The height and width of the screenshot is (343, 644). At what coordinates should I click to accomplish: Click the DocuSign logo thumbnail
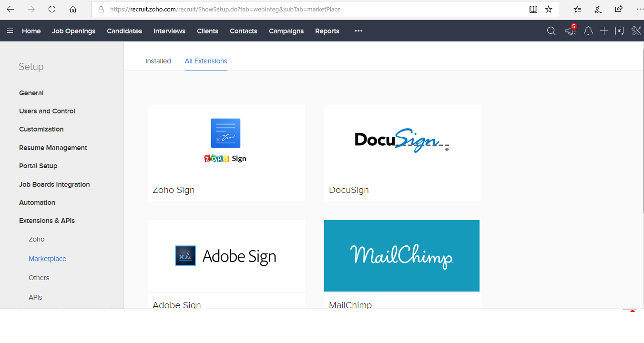[x=403, y=141]
